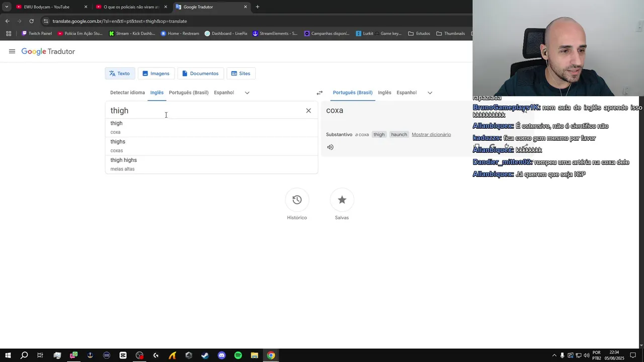The height and width of the screenshot is (362, 644).
Task: Open the Stream - Kick Dashboard bookmark
Action: click(132, 34)
